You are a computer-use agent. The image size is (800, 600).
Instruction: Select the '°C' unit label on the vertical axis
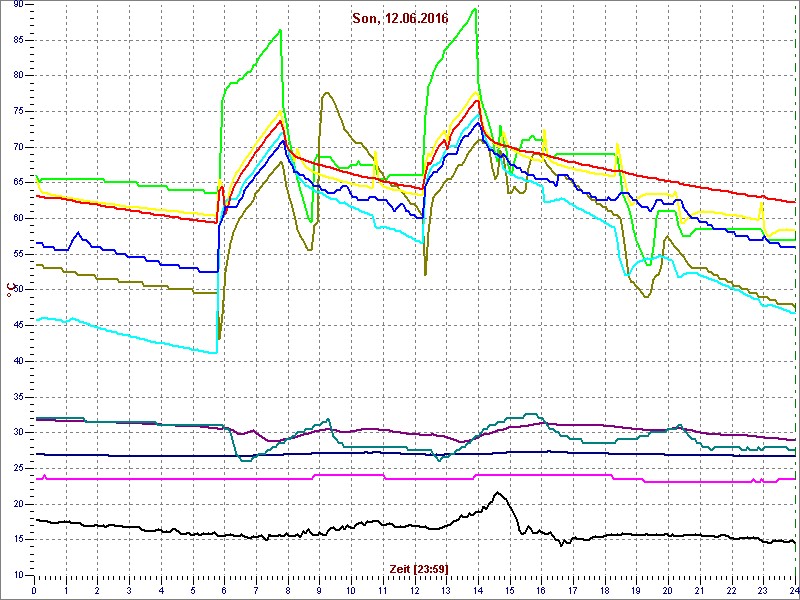click(9, 291)
